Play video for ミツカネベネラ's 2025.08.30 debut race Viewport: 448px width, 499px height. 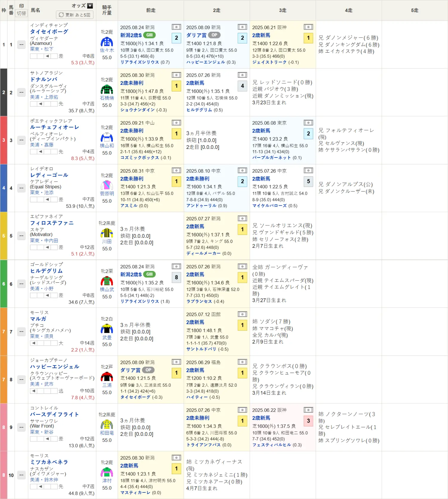click(x=176, y=458)
